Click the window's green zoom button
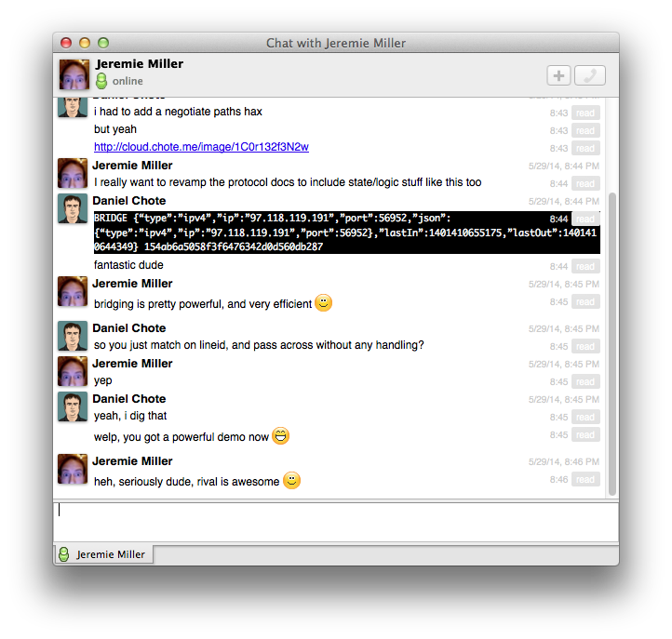 coord(103,43)
